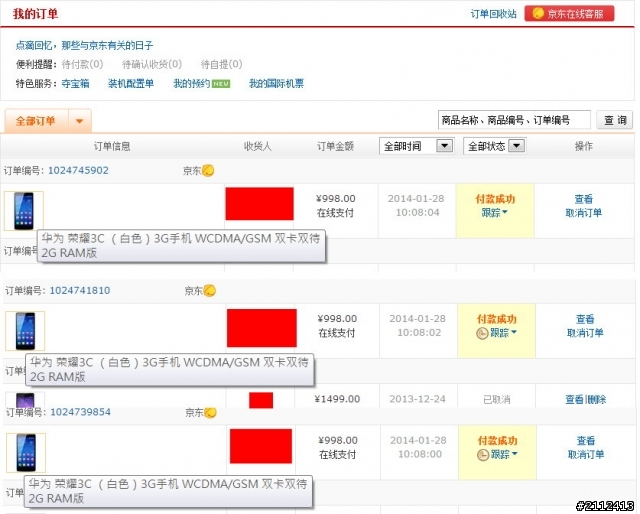This screenshot has width=640, height=514.
Task: Show 待确认收货(0) orders
Action: [152, 64]
